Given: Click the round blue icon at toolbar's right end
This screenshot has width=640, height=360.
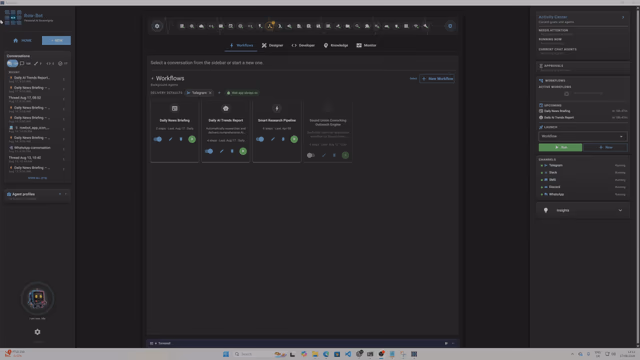Looking at the screenshot, I should click(450, 26).
